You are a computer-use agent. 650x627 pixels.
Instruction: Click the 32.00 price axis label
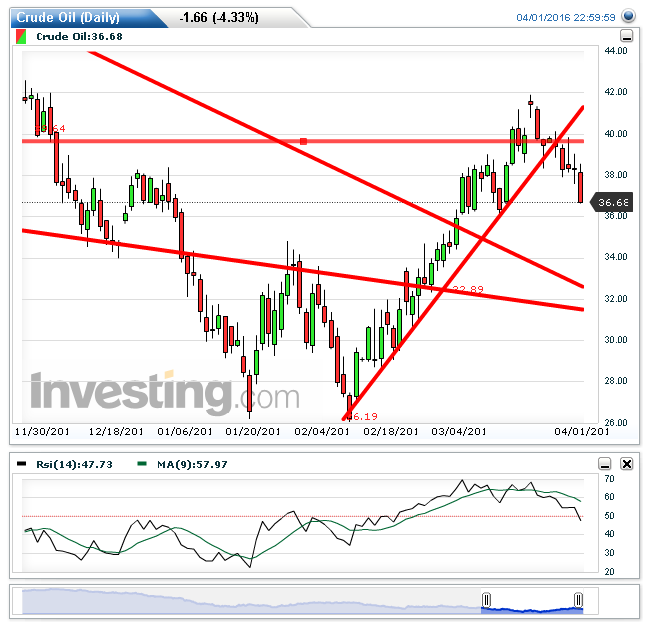616,298
